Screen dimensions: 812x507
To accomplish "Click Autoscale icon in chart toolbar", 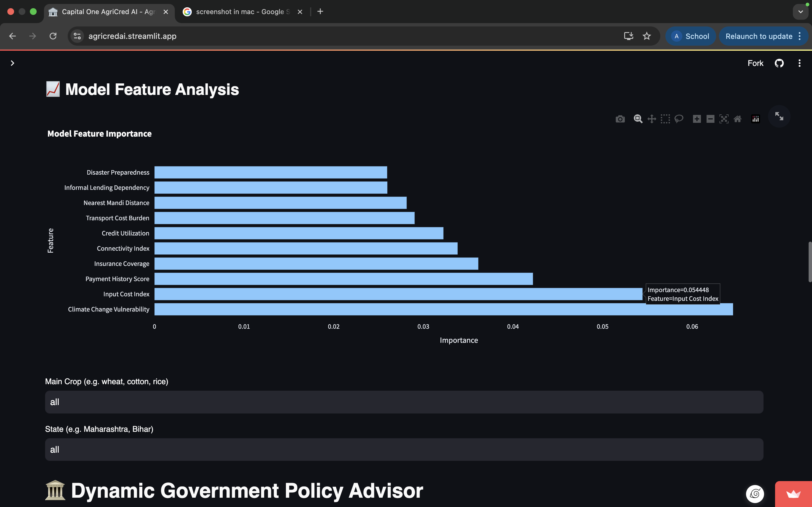I will pyautogui.click(x=724, y=119).
